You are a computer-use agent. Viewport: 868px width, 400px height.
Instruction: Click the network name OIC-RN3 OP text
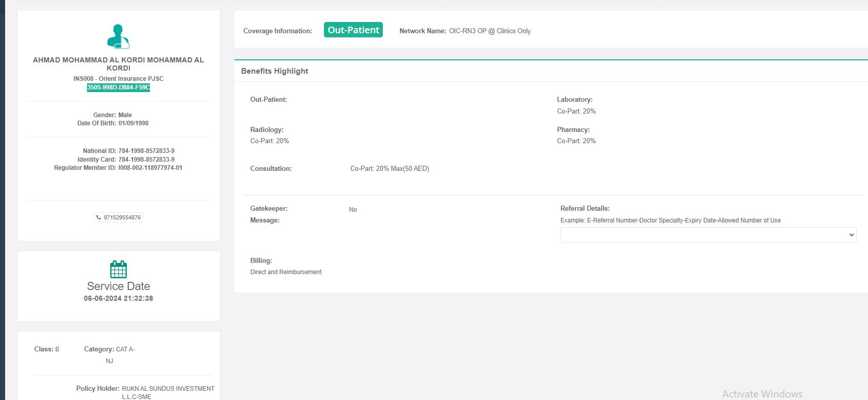click(x=489, y=31)
